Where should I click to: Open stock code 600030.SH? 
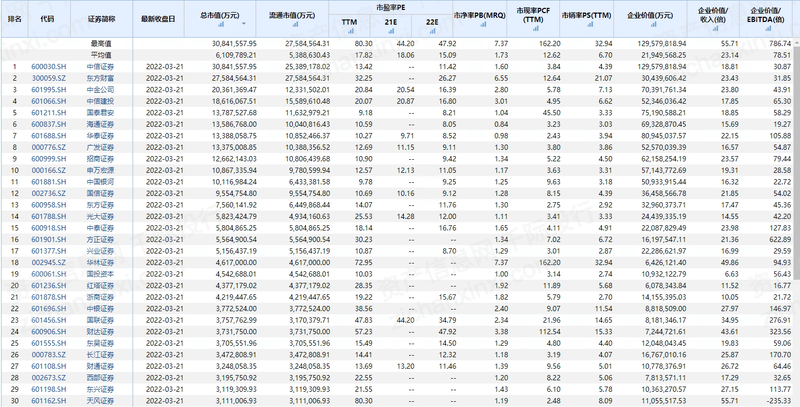[x=48, y=66]
